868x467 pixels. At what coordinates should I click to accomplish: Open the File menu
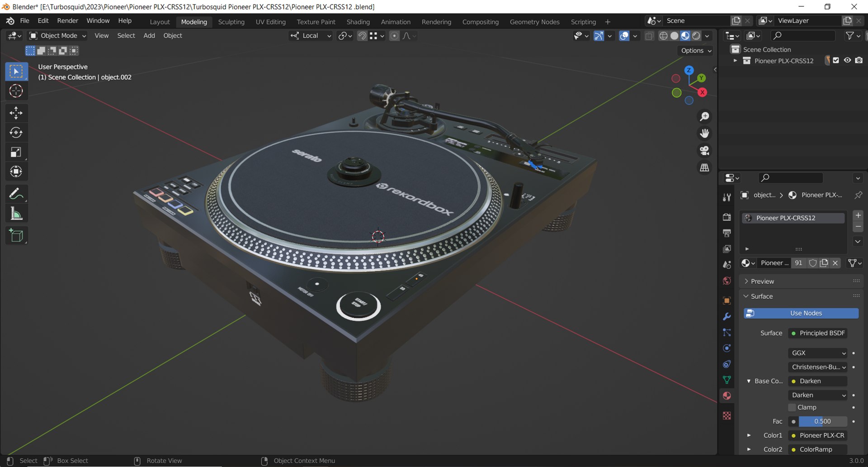[24, 21]
